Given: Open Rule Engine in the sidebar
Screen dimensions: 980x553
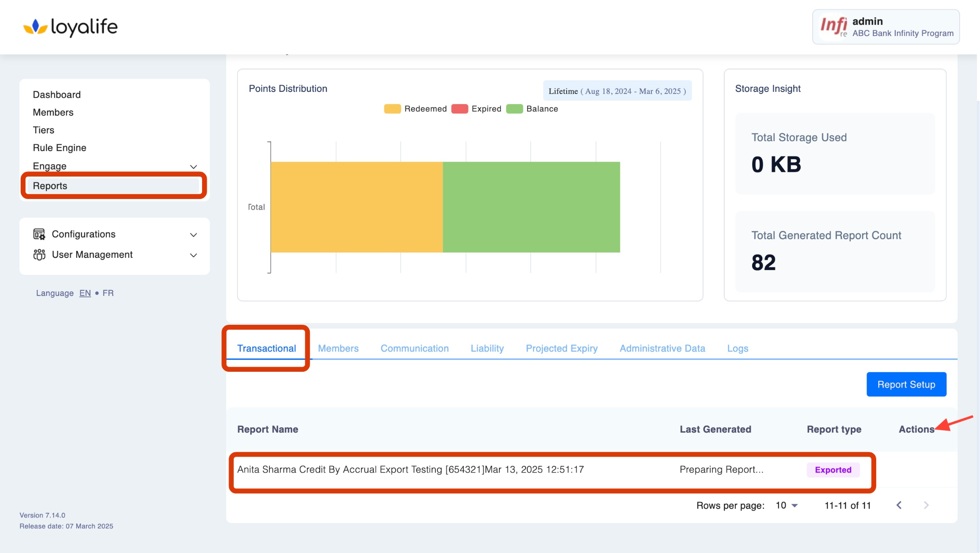Looking at the screenshot, I should point(60,148).
